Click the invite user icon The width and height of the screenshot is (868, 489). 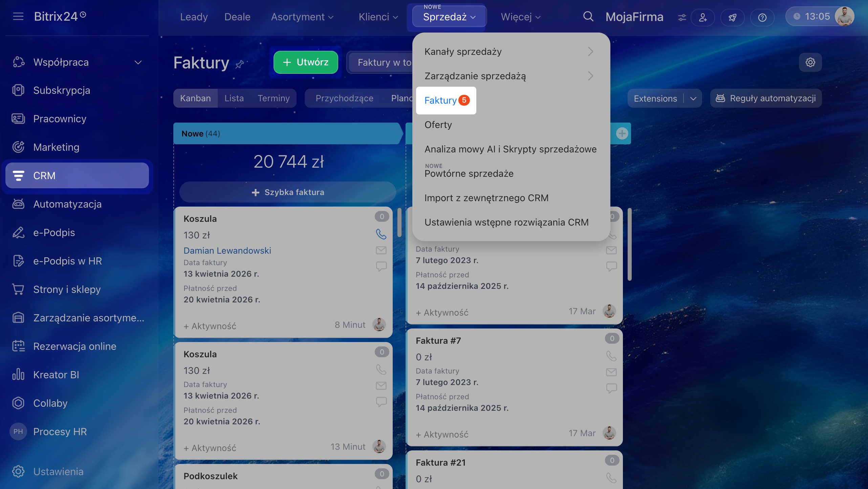[703, 17]
